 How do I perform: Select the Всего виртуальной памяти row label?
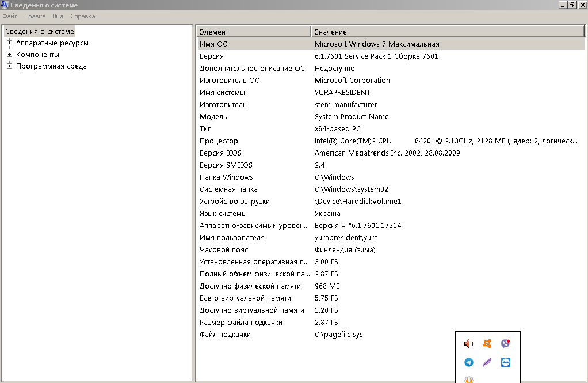point(245,298)
